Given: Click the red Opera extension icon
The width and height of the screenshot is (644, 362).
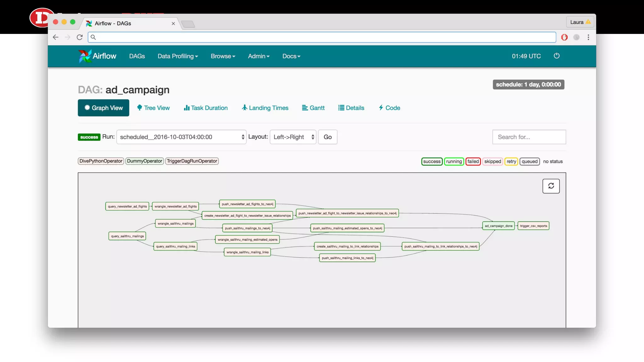Looking at the screenshot, I should point(564,37).
